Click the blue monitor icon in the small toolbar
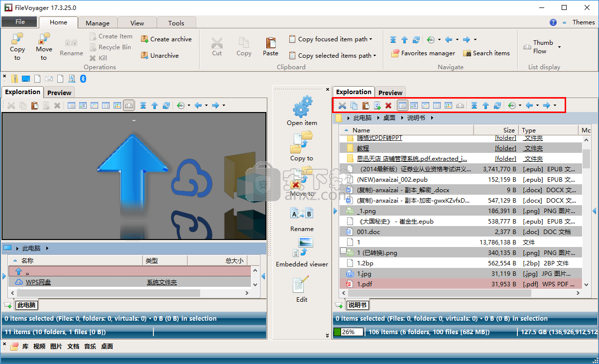The image size is (599, 364). point(26,78)
